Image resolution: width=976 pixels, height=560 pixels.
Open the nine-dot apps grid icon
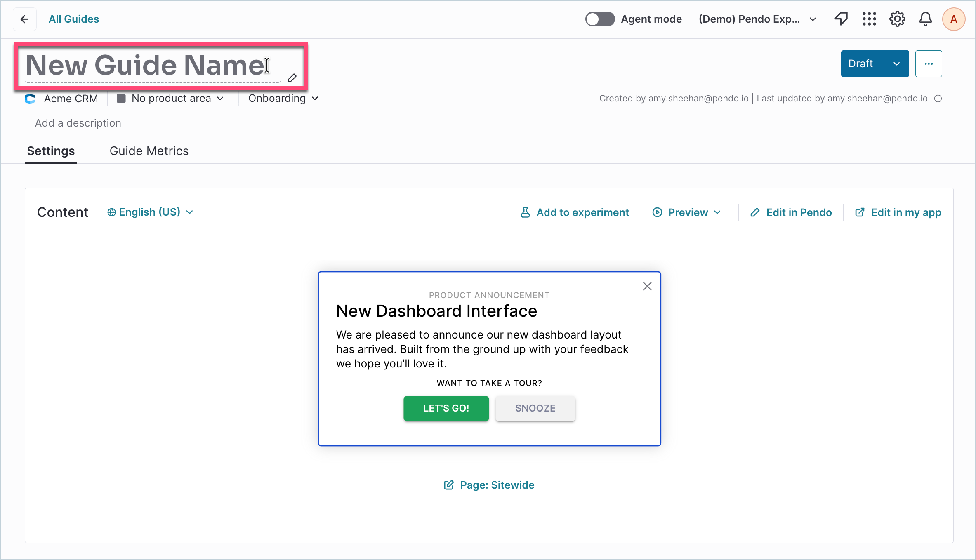click(x=869, y=19)
